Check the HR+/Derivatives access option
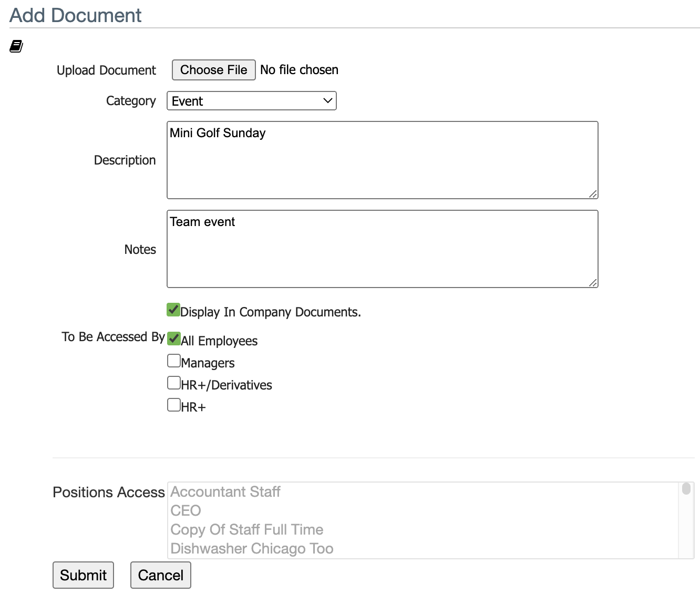This screenshot has height=594, width=700. pyautogui.click(x=174, y=383)
